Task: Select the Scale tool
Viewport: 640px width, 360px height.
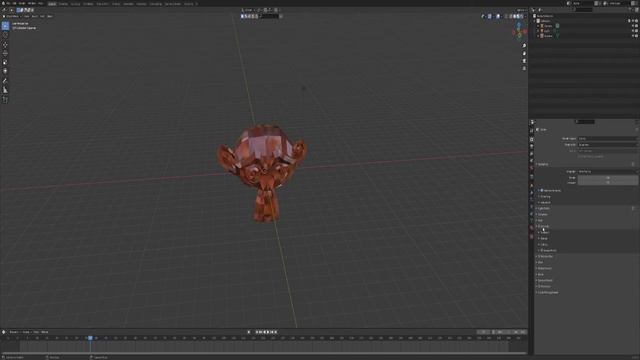Action: 5,62
